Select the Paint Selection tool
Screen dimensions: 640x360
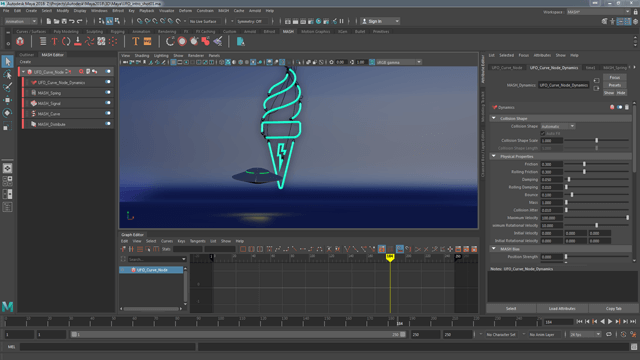coord(7,87)
